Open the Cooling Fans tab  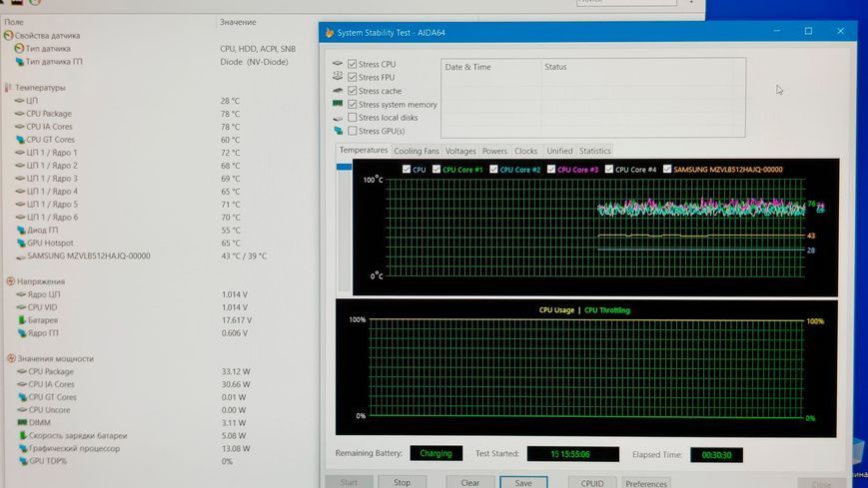click(x=417, y=151)
